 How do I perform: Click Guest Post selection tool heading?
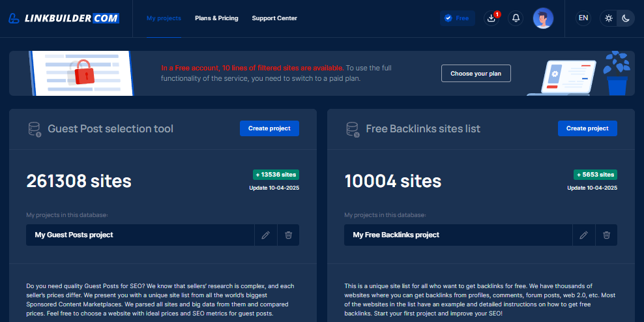(110, 129)
